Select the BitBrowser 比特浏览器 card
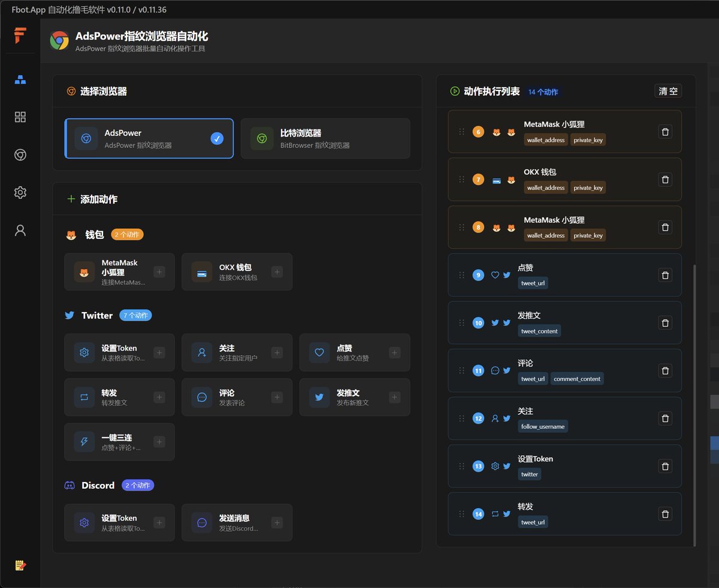The height and width of the screenshot is (588, 719). point(325,138)
